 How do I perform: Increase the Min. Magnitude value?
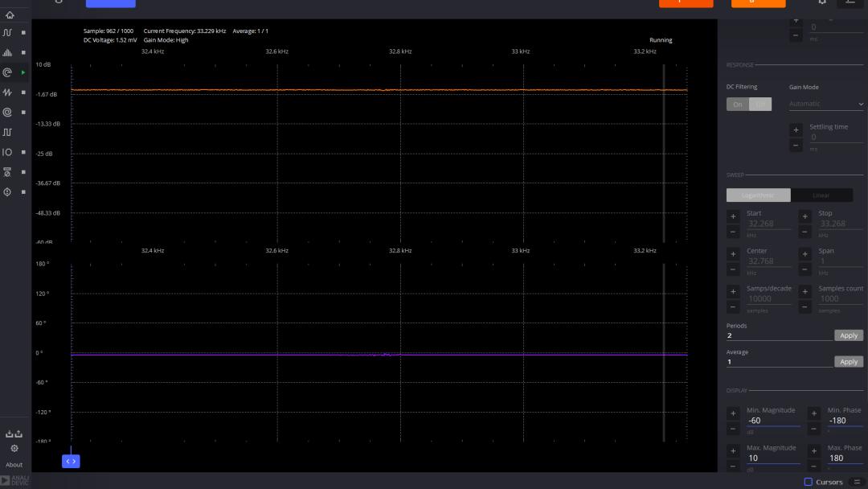click(x=732, y=413)
